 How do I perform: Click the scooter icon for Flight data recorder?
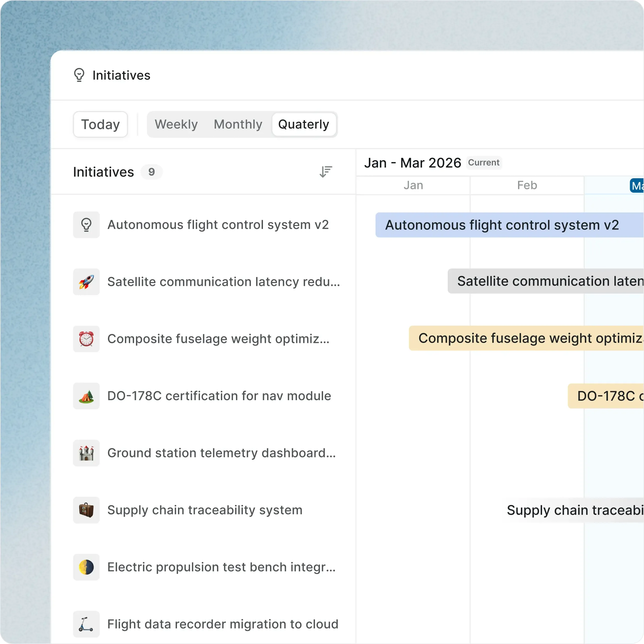click(x=86, y=624)
